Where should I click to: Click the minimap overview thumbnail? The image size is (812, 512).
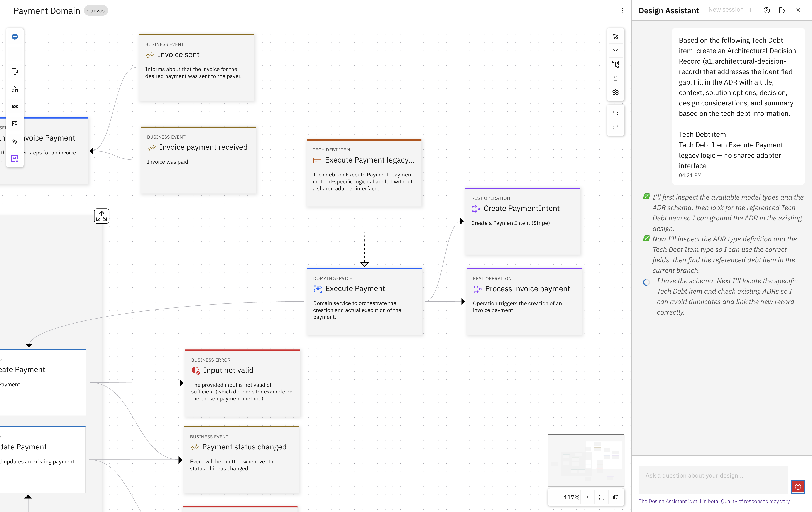pos(586,460)
